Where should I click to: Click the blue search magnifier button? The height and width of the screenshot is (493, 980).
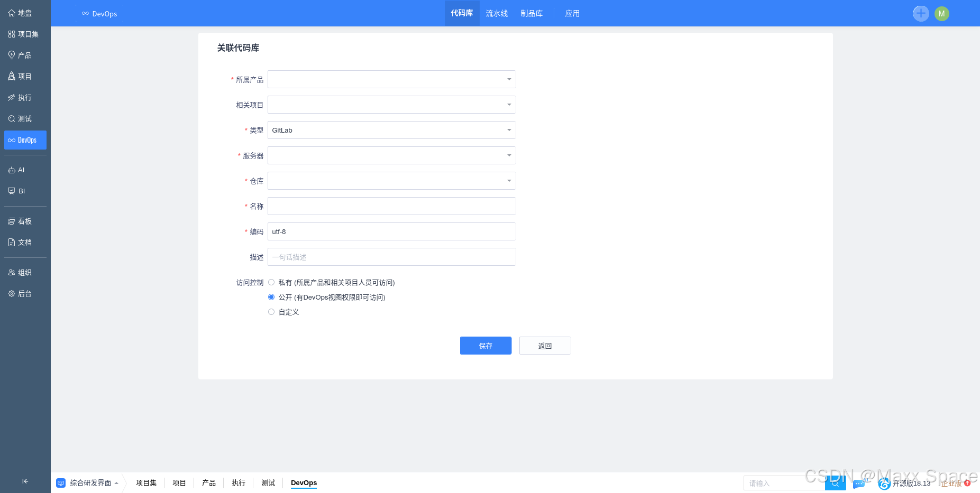coord(835,483)
